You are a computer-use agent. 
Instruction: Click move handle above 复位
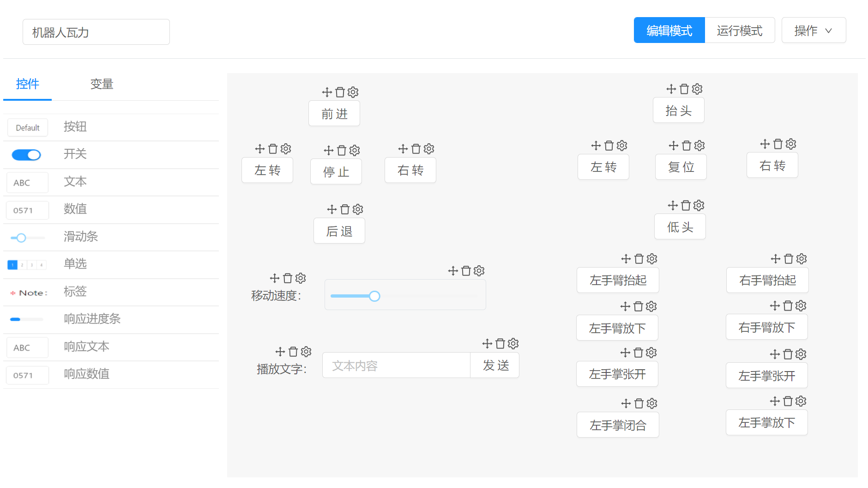point(674,146)
